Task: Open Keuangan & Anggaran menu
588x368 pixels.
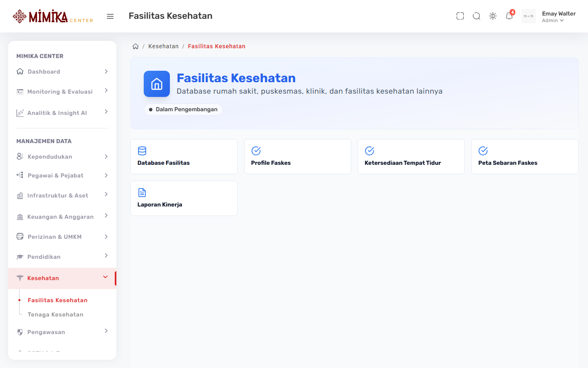Action: tap(62, 217)
